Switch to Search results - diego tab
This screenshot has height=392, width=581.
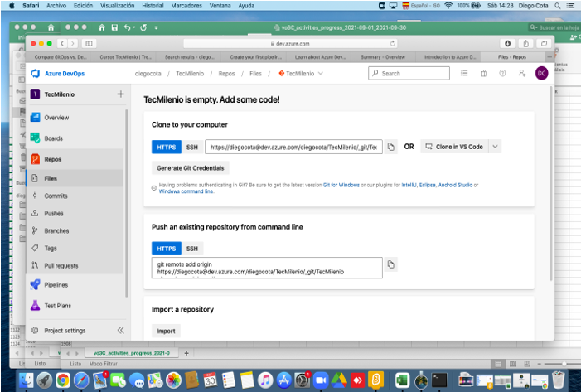pyautogui.click(x=190, y=57)
